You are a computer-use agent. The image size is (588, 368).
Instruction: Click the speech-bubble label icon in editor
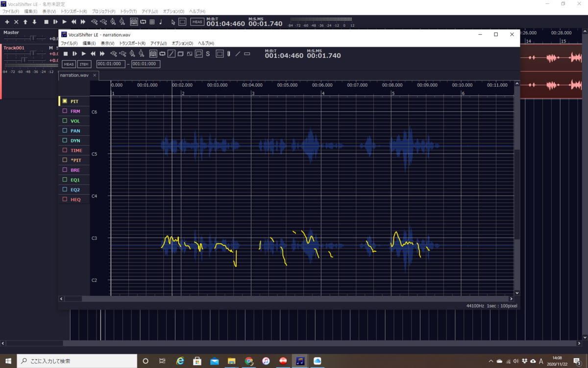pos(199,53)
